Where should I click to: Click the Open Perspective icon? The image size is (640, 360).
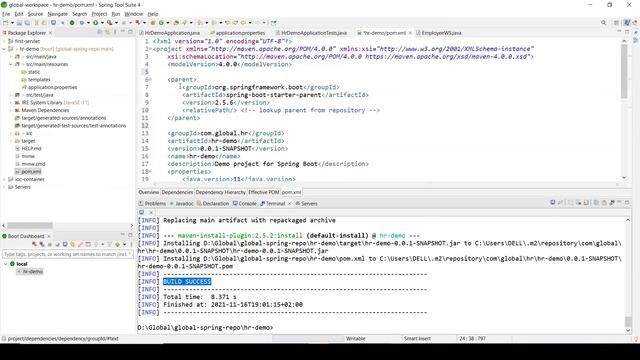tap(616, 23)
